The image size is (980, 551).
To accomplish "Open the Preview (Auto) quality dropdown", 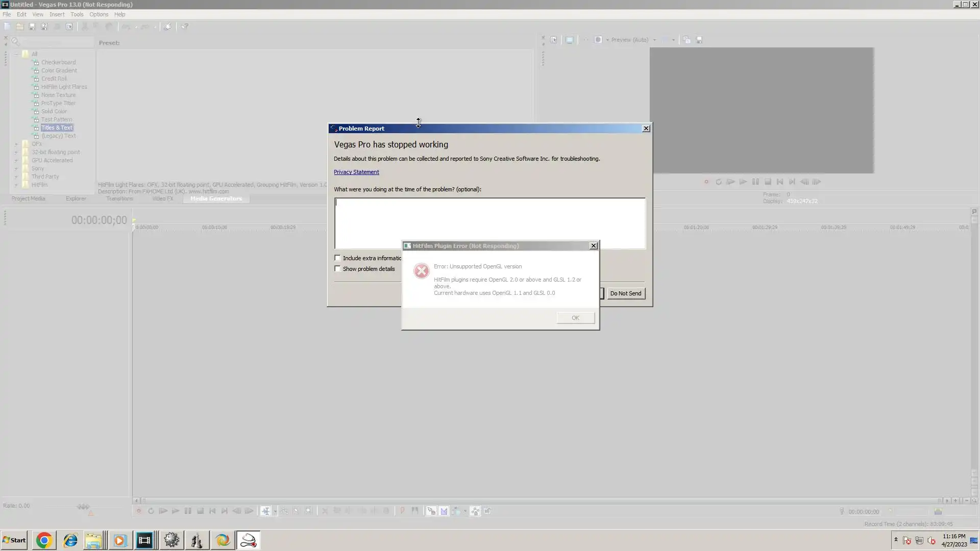I will (654, 40).
